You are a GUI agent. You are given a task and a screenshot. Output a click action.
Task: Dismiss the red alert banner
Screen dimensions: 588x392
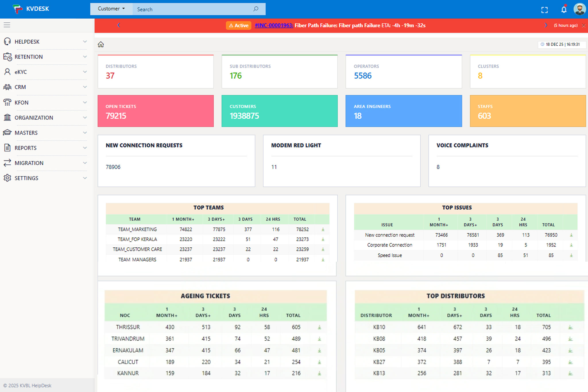click(x=583, y=26)
